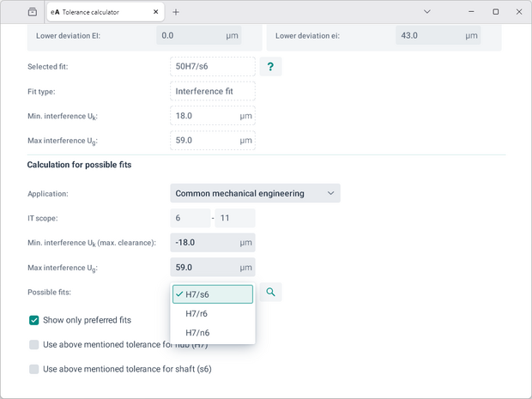Click the Min. interference -18.0 input field

point(212,243)
